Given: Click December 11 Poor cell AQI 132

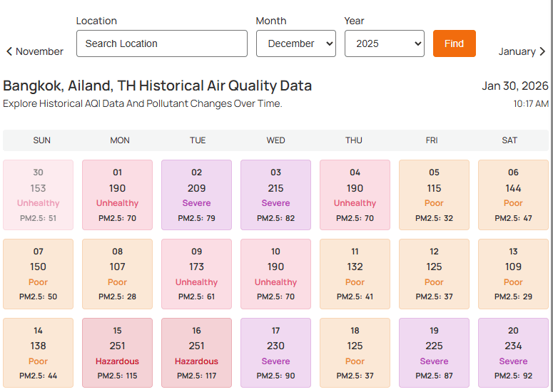Looking at the screenshot, I should [355, 274].
